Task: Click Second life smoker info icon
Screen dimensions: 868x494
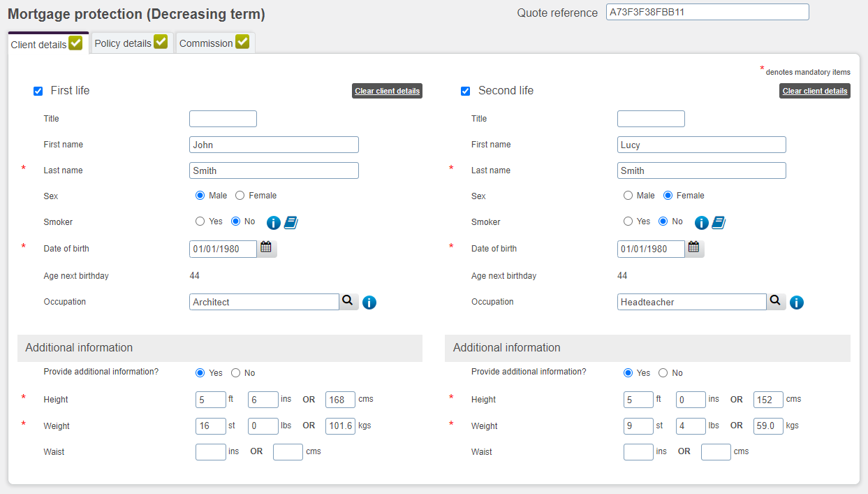Action: [702, 223]
